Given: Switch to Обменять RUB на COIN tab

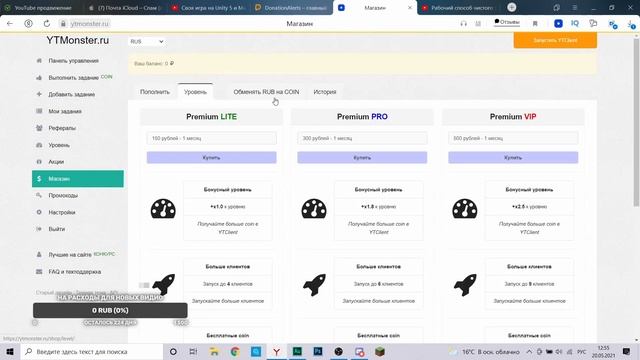Looking at the screenshot, I should (x=266, y=92).
